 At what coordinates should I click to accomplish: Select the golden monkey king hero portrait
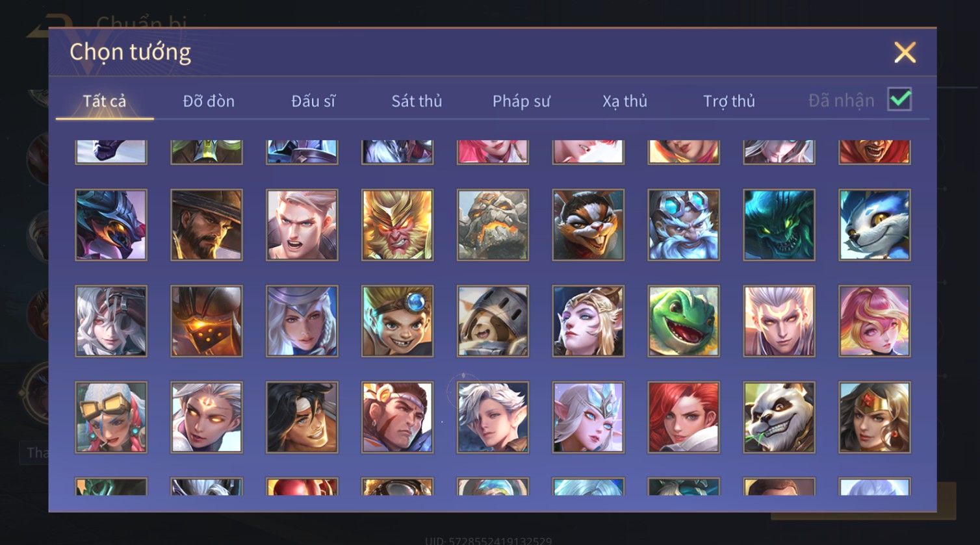click(x=397, y=225)
